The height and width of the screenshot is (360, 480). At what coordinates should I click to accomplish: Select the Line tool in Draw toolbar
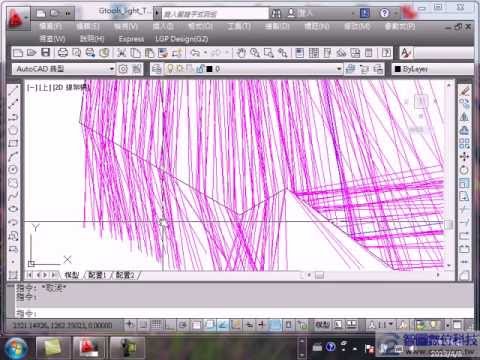[x=13, y=90]
